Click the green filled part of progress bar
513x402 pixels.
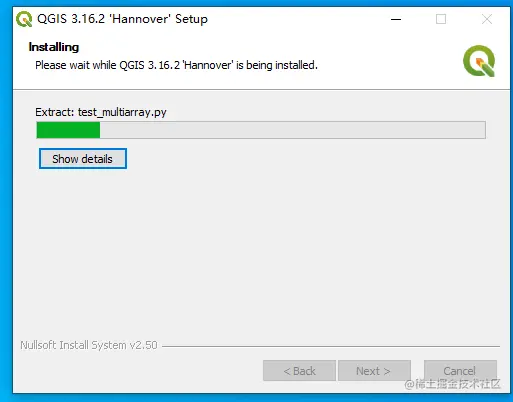pyautogui.click(x=68, y=130)
